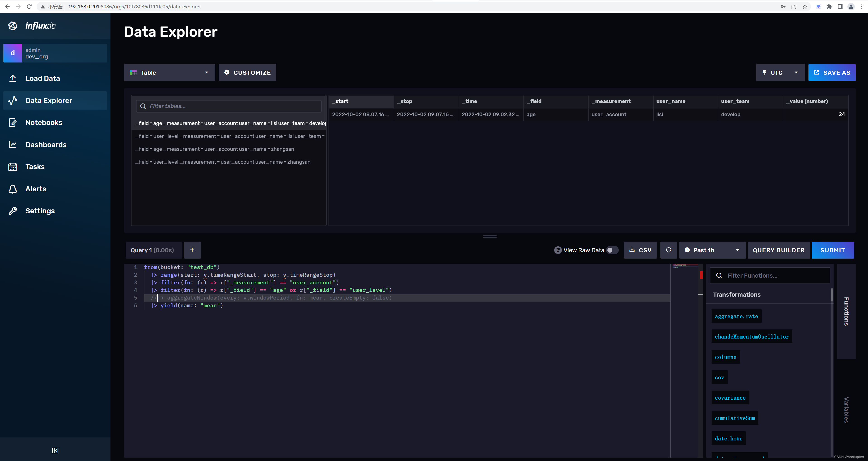868x461 pixels.
Task: Insert the cumulativeSum function
Action: [x=735, y=418]
